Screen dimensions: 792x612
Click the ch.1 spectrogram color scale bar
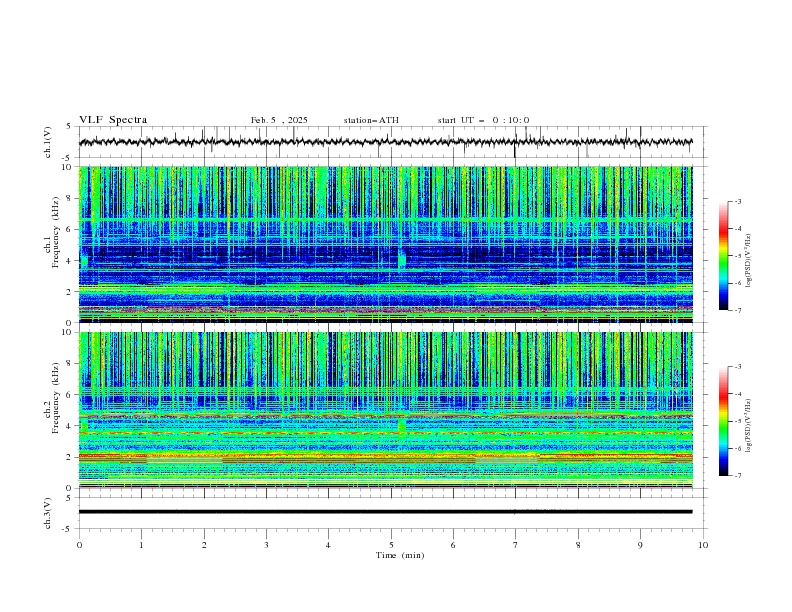click(723, 256)
